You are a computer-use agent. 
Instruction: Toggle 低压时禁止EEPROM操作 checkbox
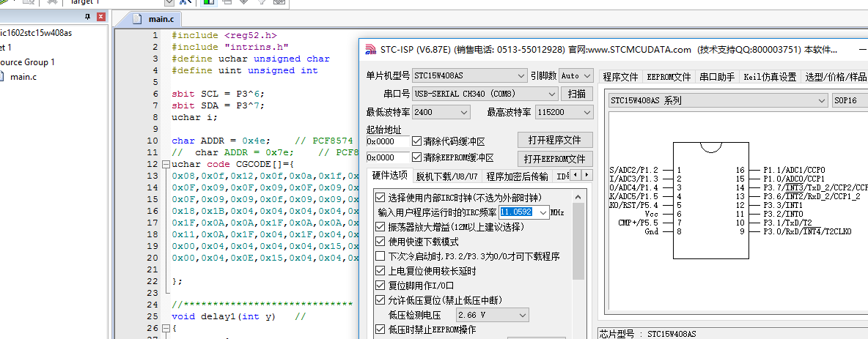380,329
